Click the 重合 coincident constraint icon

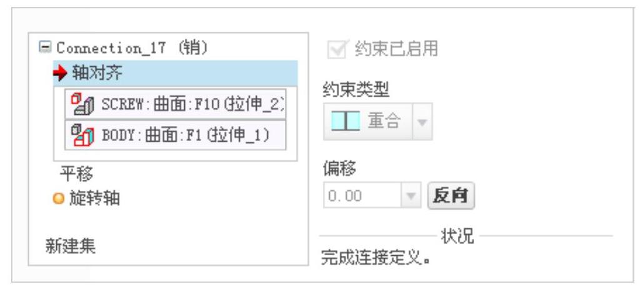345,122
